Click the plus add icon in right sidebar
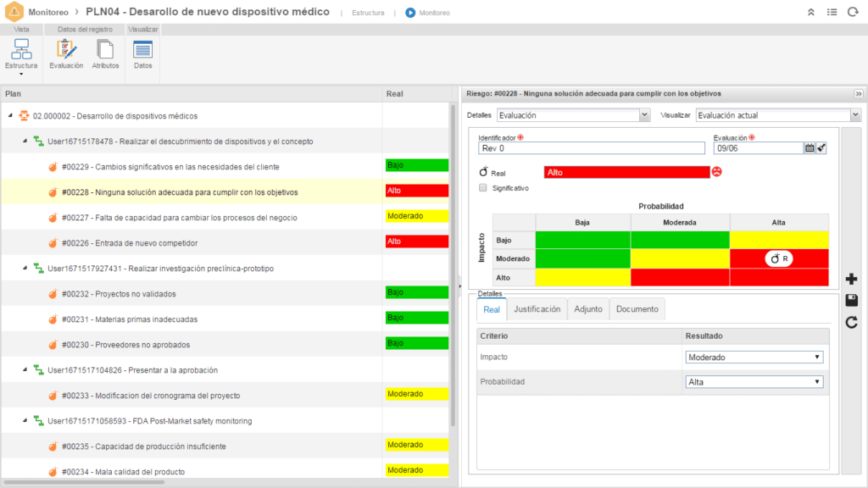 (852, 280)
